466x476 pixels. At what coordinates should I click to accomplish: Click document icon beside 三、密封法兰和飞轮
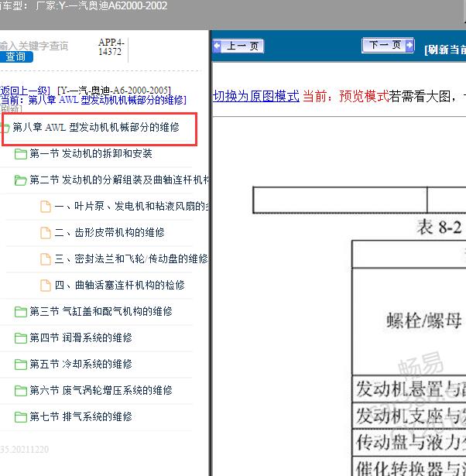(x=46, y=259)
